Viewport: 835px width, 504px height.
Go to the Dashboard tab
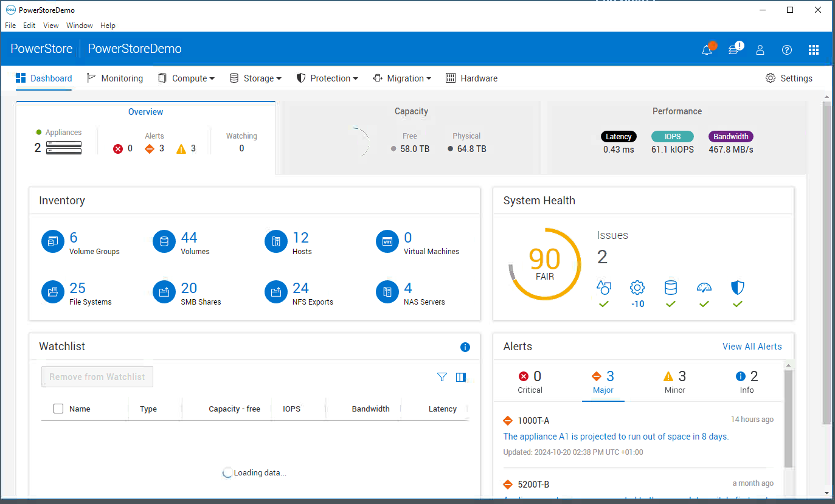tap(44, 78)
